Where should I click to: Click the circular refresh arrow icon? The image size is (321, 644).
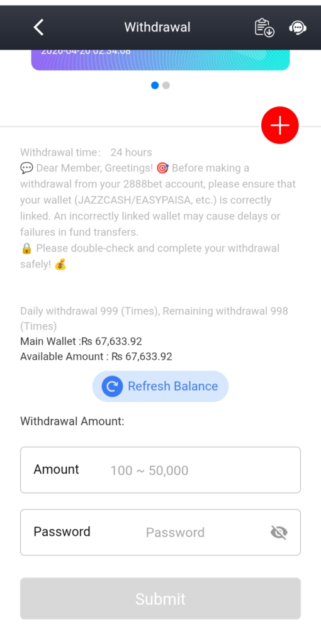(112, 387)
